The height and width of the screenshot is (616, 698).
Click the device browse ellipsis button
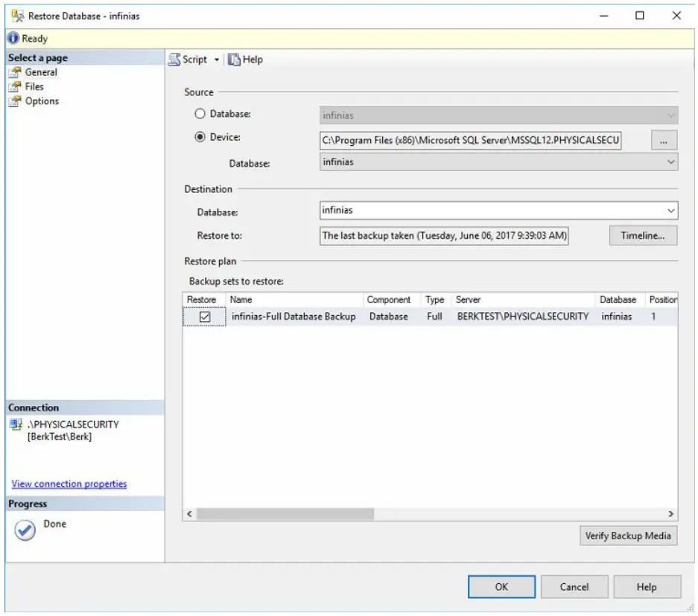pos(664,140)
